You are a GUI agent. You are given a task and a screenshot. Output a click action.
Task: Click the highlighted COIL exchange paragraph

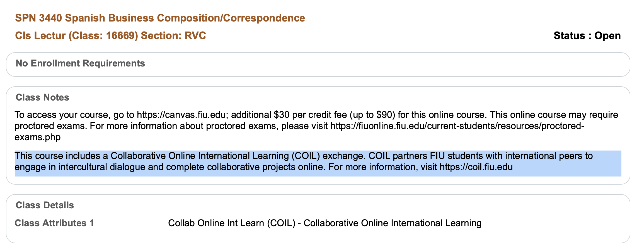(318, 163)
